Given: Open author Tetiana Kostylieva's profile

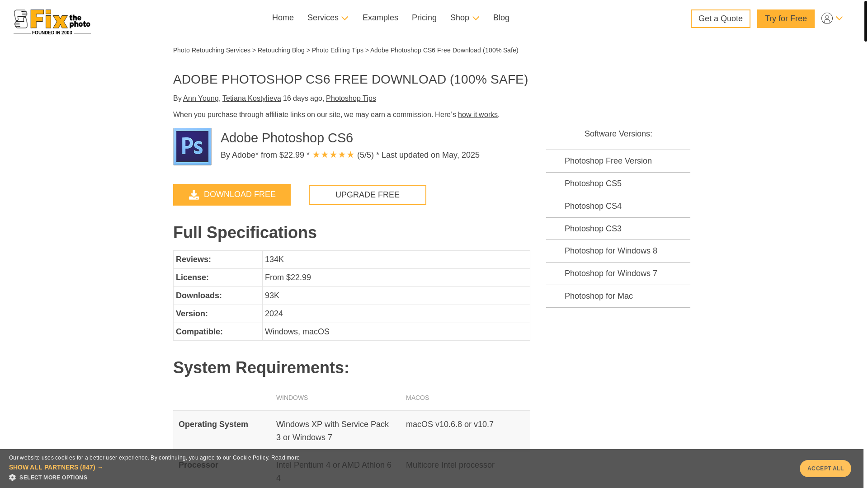Looking at the screenshot, I should point(252,98).
